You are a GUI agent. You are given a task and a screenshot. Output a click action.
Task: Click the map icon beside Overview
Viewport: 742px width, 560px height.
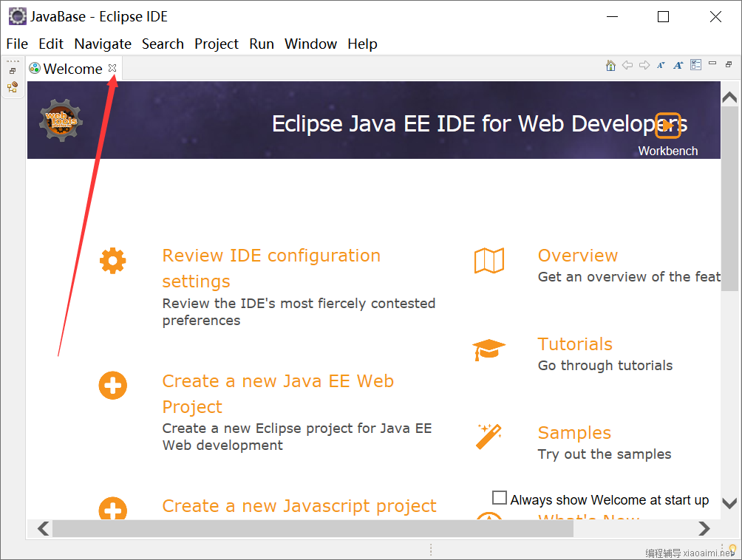[489, 261]
